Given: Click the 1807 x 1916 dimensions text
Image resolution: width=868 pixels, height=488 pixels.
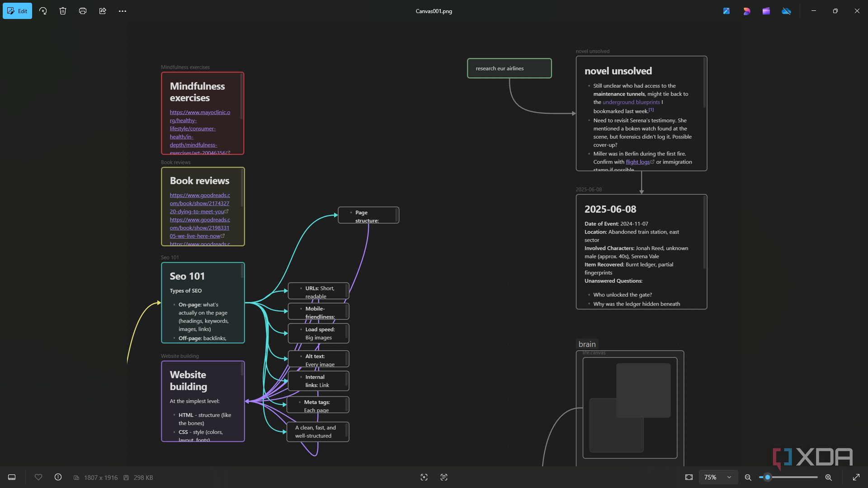Looking at the screenshot, I should click(101, 478).
